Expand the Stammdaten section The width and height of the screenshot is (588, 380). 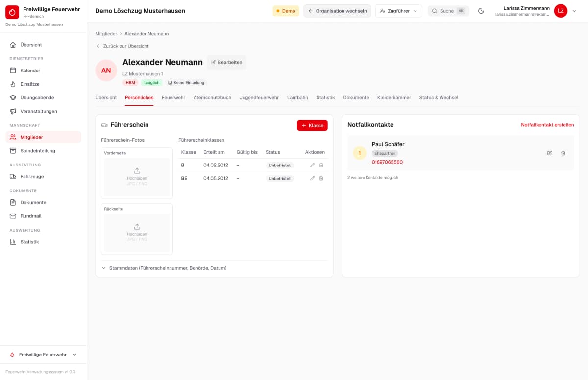(x=164, y=268)
